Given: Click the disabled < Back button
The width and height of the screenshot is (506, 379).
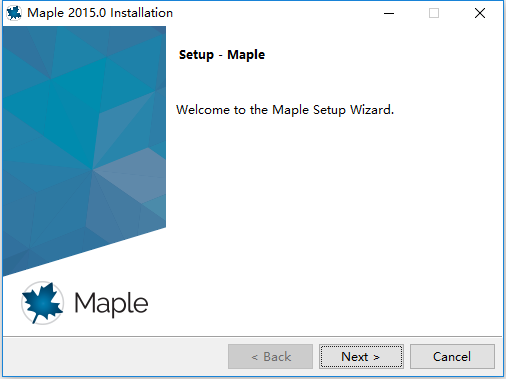Looking at the screenshot, I should coord(270,357).
